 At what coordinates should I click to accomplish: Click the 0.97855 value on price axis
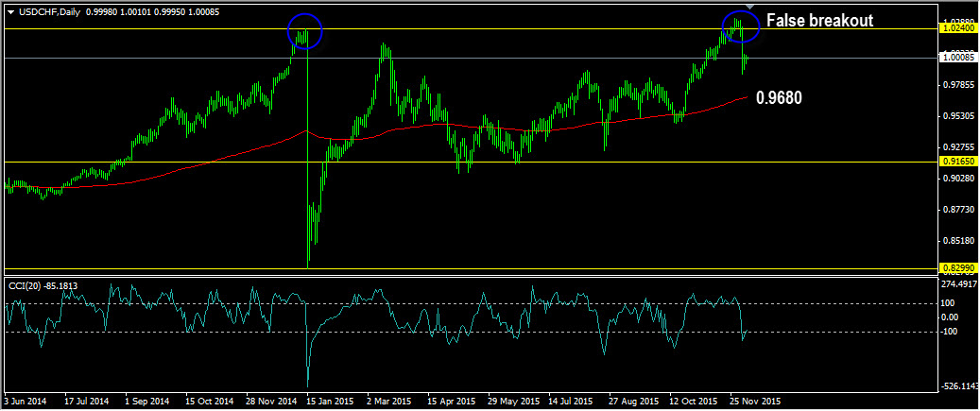point(958,85)
